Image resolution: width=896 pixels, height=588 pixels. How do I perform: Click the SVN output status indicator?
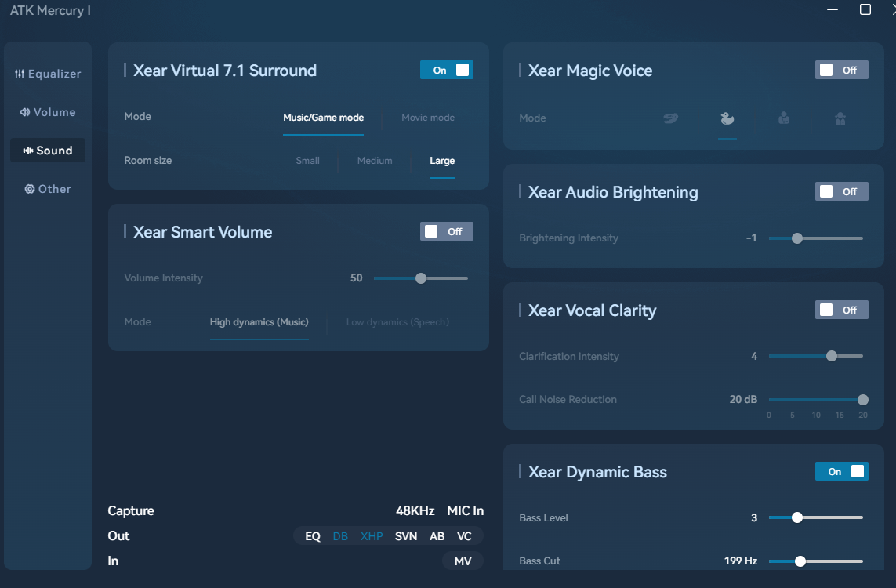coord(406,536)
